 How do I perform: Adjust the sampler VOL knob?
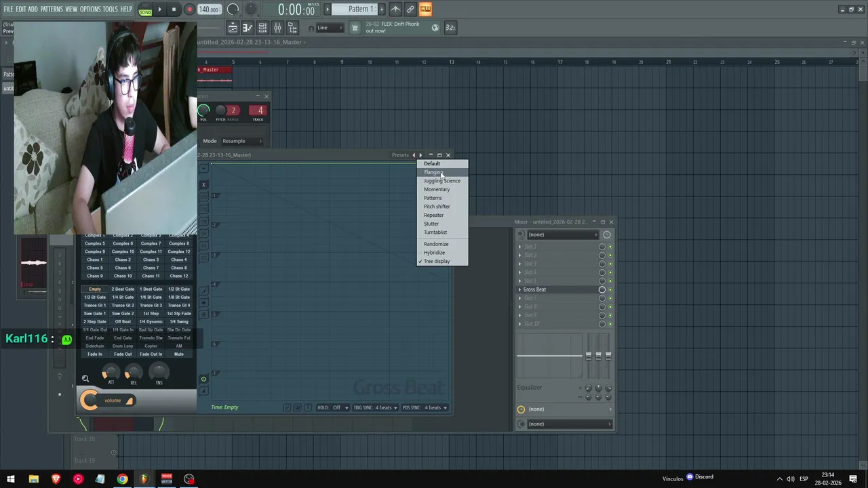tap(203, 110)
